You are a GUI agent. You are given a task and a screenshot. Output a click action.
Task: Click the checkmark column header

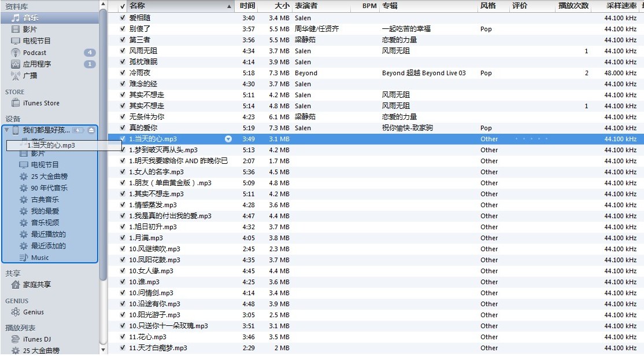click(123, 6)
